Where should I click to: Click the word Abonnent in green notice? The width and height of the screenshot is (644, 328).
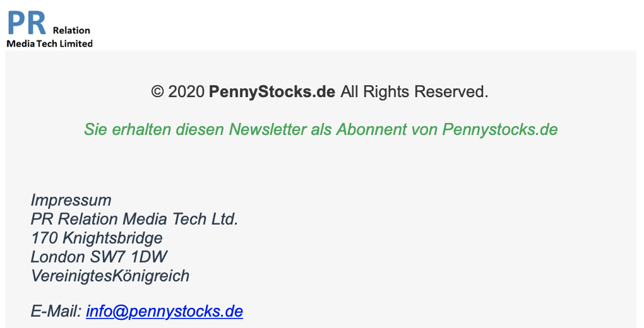click(371, 130)
